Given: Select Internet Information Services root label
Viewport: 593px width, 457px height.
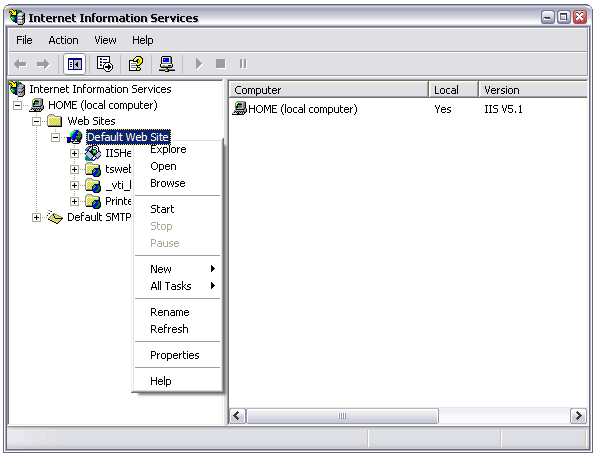Looking at the screenshot, I should tap(100, 89).
